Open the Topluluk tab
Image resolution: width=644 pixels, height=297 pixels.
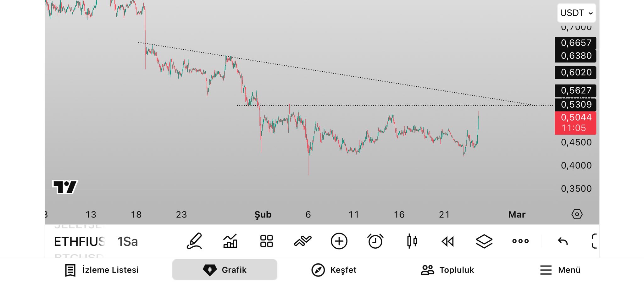coord(447,270)
